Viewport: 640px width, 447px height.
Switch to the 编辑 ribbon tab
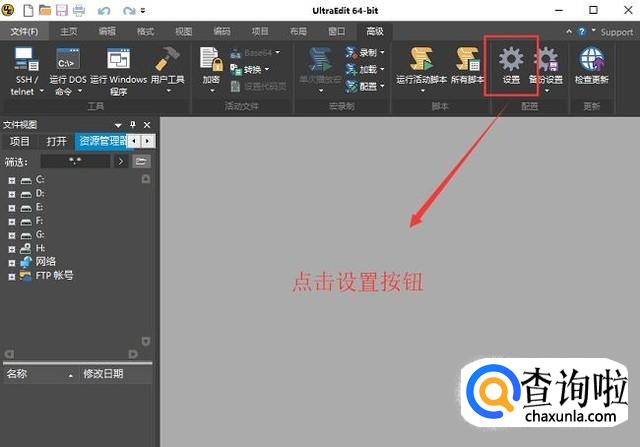pos(107,31)
